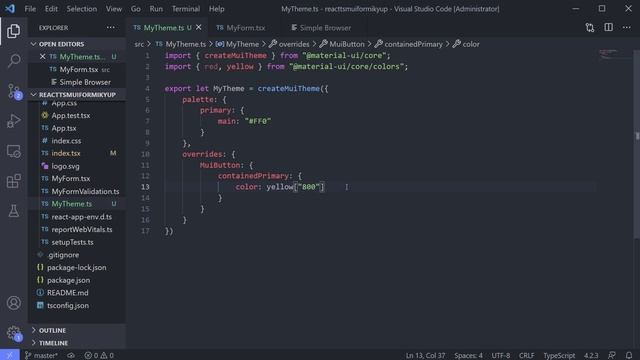The image size is (640, 360).
Task: Expand the Timeline section
Action: pos(77,343)
